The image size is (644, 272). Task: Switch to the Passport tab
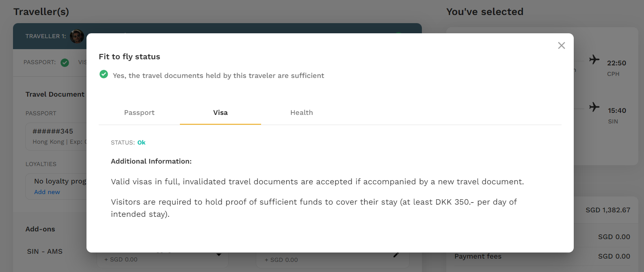pos(139,112)
